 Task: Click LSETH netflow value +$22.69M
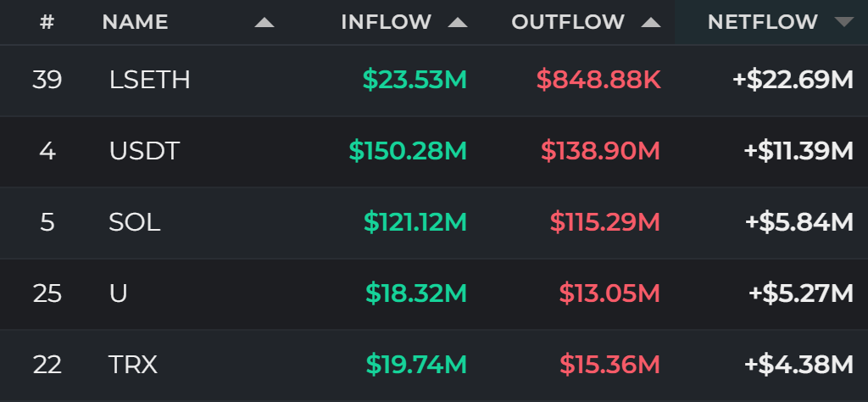[793, 81]
